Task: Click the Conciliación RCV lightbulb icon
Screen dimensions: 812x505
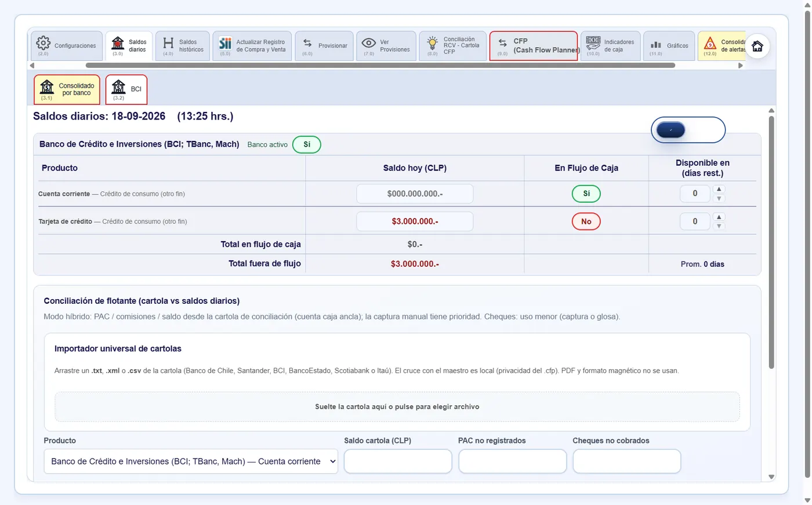Action: 432,43
